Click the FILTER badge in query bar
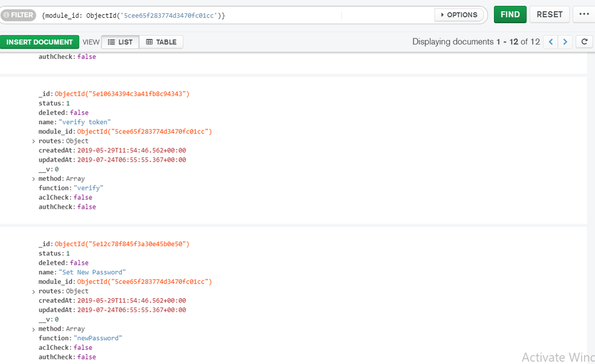 pyautogui.click(x=18, y=15)
